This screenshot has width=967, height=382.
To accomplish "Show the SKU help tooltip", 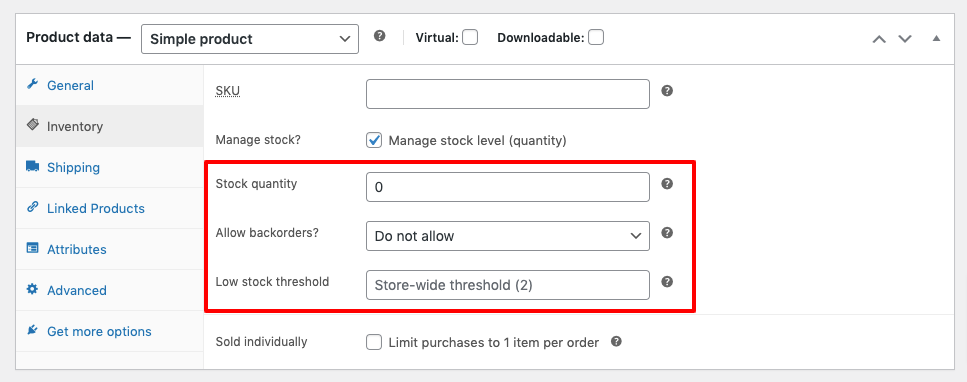I will pyautogui.click(x=667, y=91).
